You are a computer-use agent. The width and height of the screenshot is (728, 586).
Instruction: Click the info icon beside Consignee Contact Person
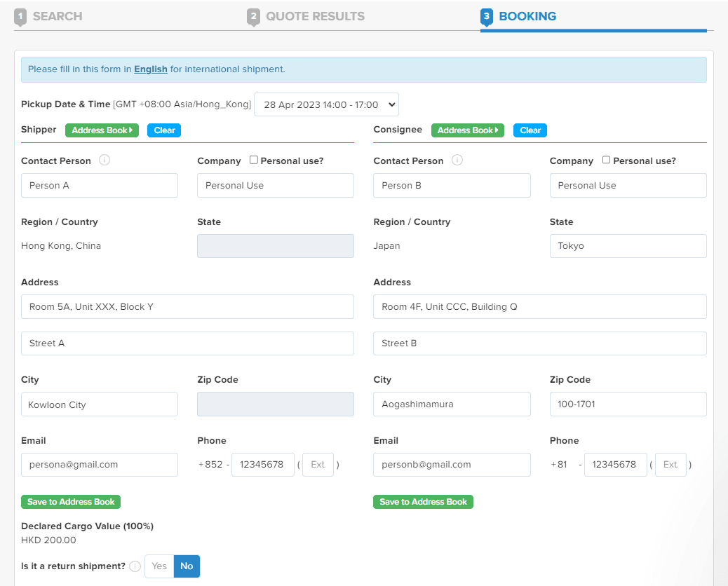[x=457, y=161]
